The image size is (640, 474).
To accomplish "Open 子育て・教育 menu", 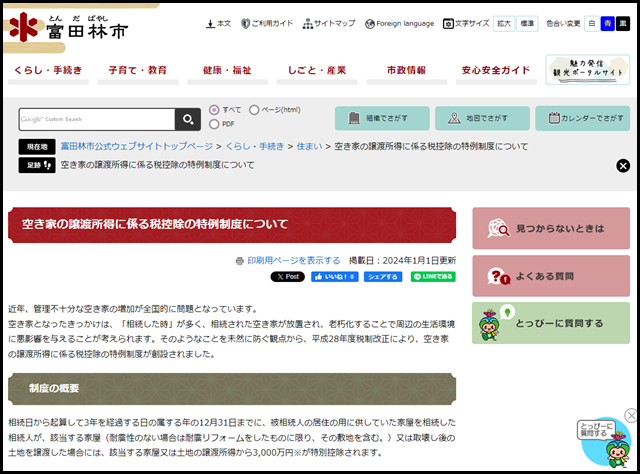I will click(138, 70).
